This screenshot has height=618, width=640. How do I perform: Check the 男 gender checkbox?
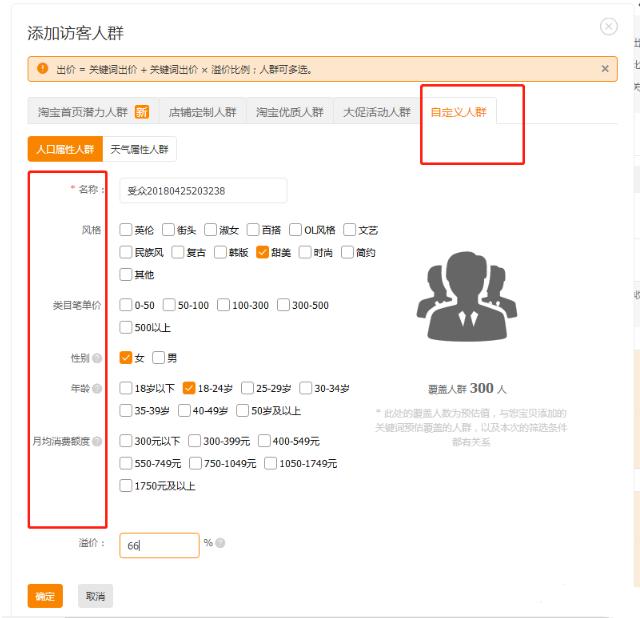pos(158,358)
